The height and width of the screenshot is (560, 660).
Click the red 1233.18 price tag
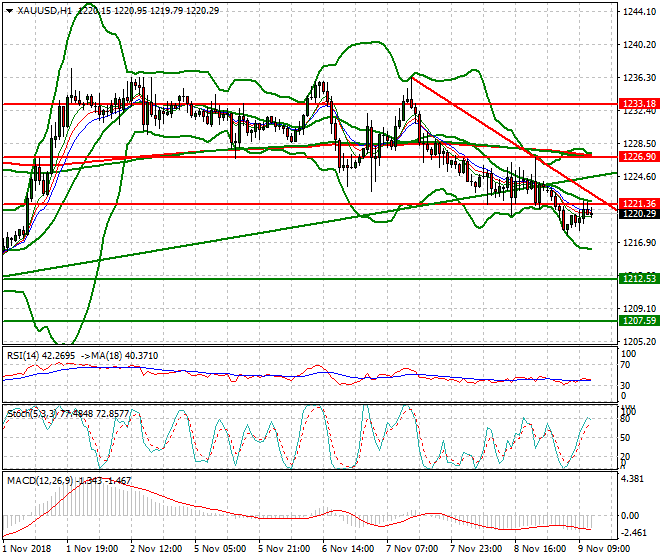[x=639, y=103]
